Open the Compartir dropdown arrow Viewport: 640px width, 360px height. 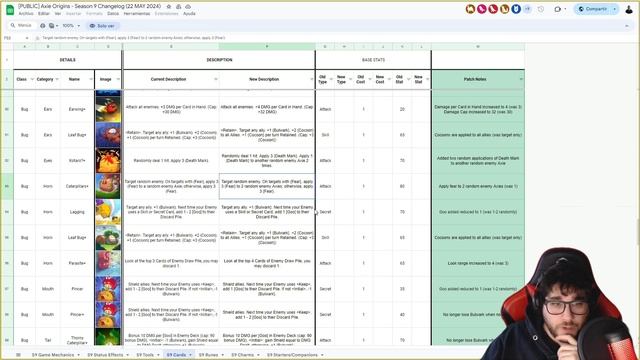click(x=615, y=9)
